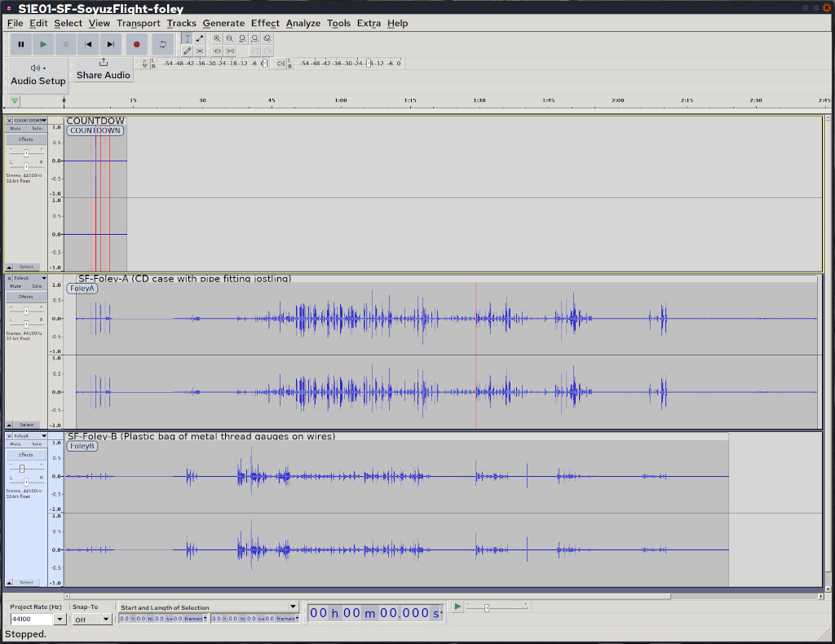Click the audio position time display
Image resolution: width=835 pixels, height=644 pixels.
coord(376,613)
